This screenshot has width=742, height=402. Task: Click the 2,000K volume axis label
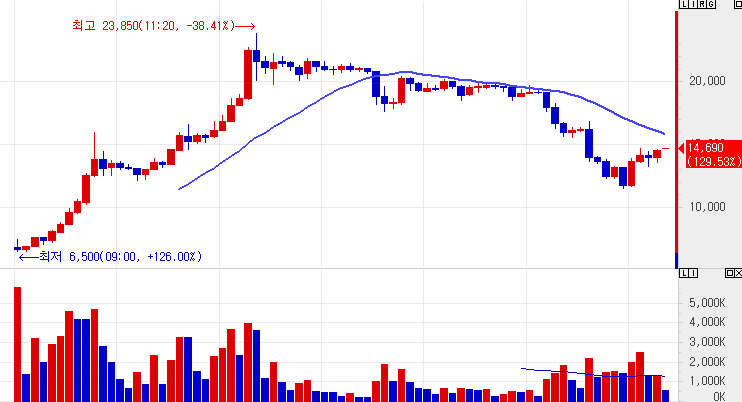point(707,362)
